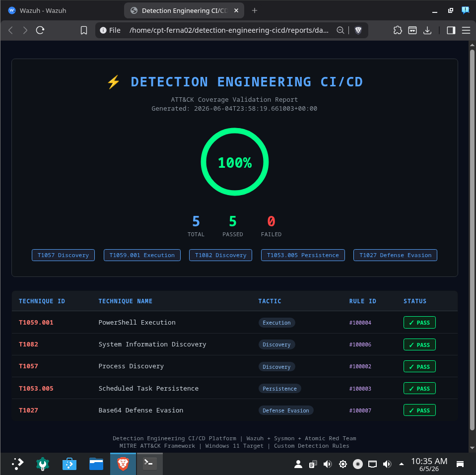Viewport: 476px width, 475px height.
Task: Click the show desktop tray button
Action: click(460, 464)
